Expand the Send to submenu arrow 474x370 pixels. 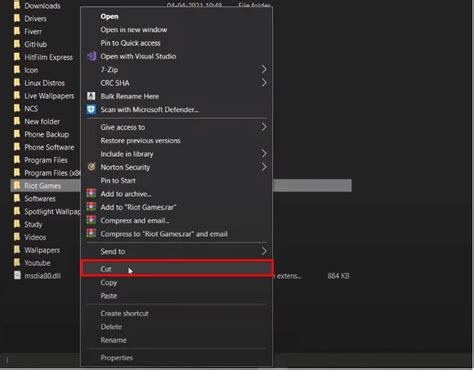pyautogui.click(x=264, y=251)
